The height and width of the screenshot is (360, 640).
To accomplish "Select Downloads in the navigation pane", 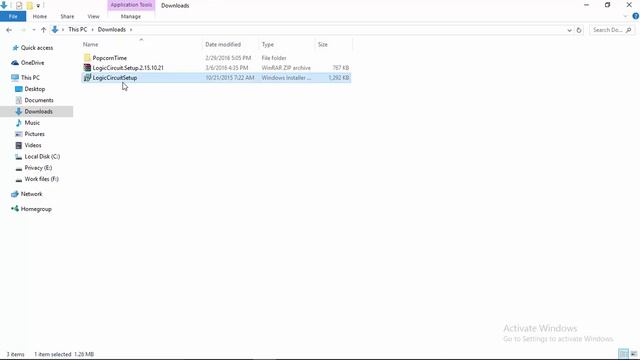I will [38, 111].
